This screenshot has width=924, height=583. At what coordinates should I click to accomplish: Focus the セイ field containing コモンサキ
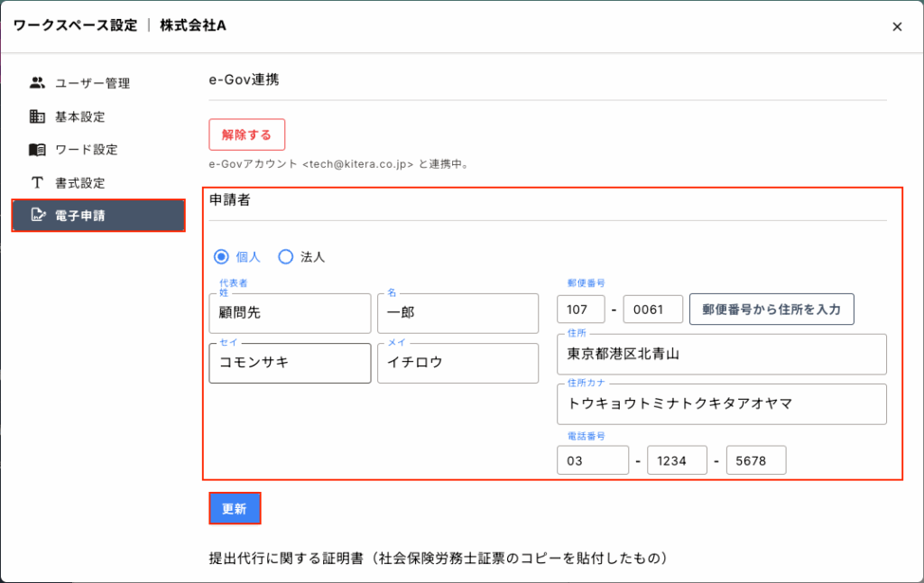(x=290, y=363)
